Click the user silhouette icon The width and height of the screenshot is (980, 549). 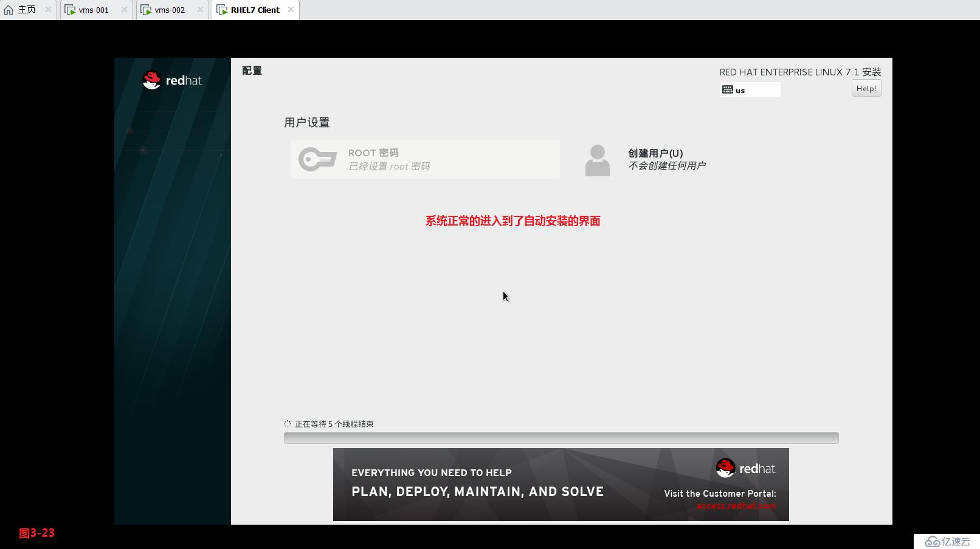(x=597, y=161)
